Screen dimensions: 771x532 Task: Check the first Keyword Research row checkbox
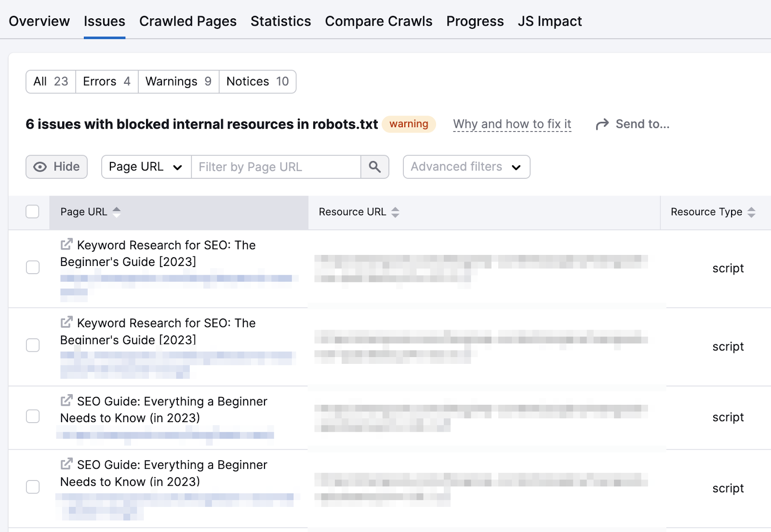[x=32, y=267]
